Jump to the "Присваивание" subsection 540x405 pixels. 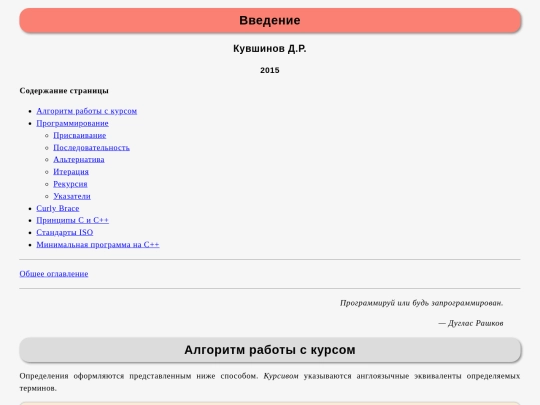pyautogui.click(x=80, y=135)
